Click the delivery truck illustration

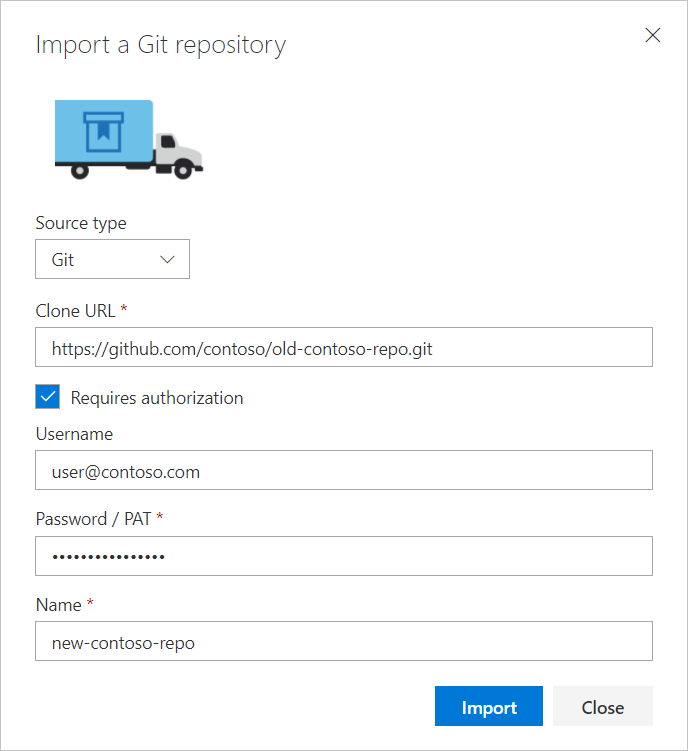(128, 139)
